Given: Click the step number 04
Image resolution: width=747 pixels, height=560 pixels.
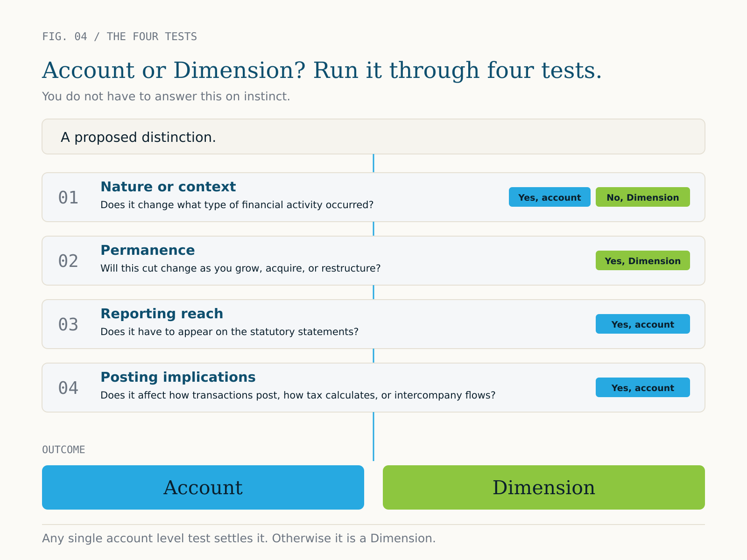Looking at the screenshot, I should pos(68,388).
